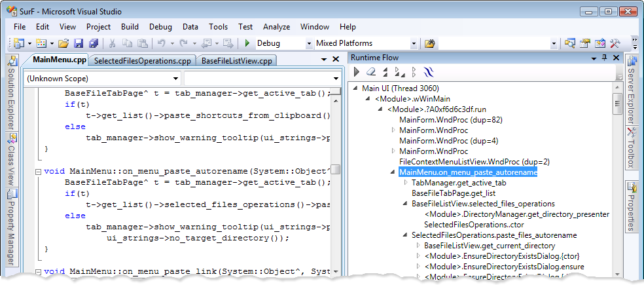Click the Start Debugging green play icon
This screenshot has width=644, height=285.
(x=247, y=44)
